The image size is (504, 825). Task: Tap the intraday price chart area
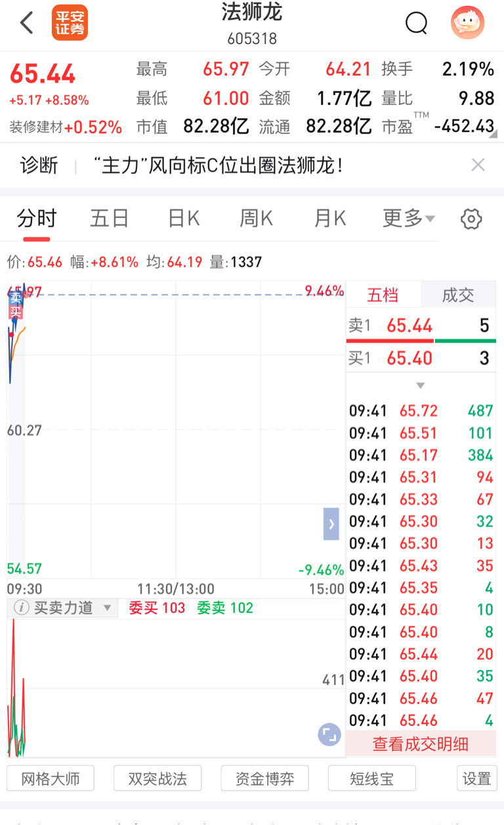(176, 430)
